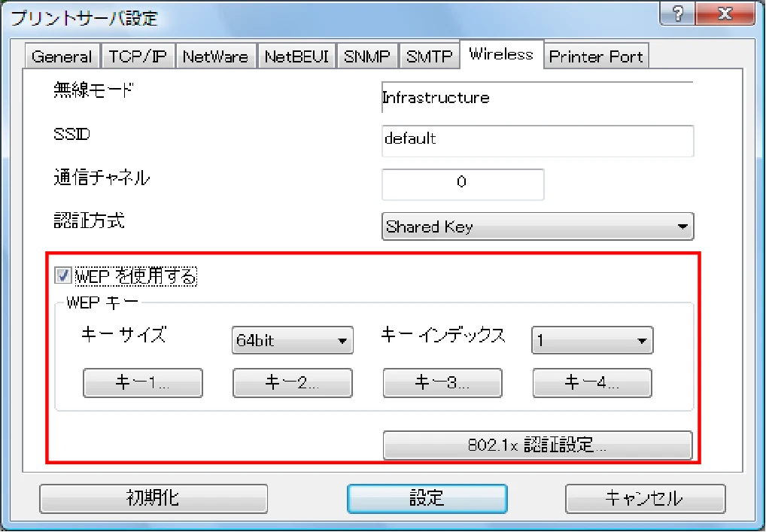Switch to the General tab
Image resolution: width=766 pixels, height=532 pixels.
62,56
